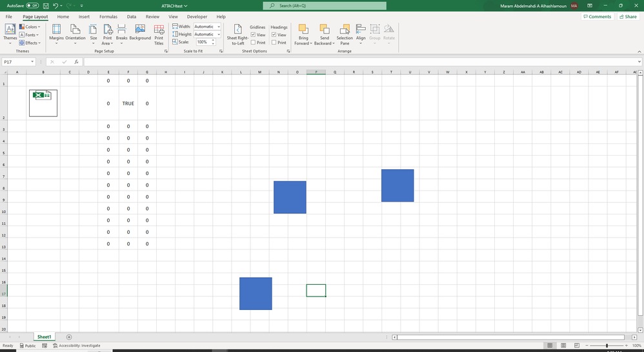Open Customize Quick Access Toolbar dropdown

[x=82, y=6]
